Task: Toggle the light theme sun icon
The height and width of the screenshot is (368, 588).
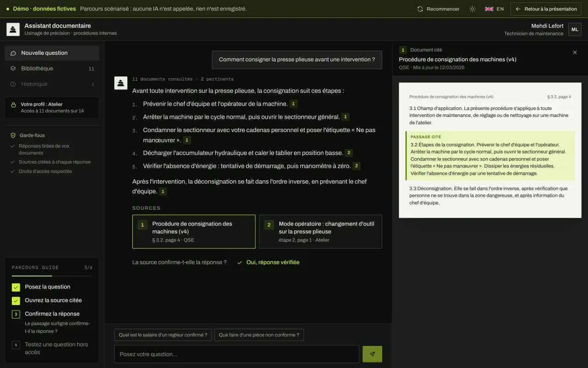Action: 472,9
